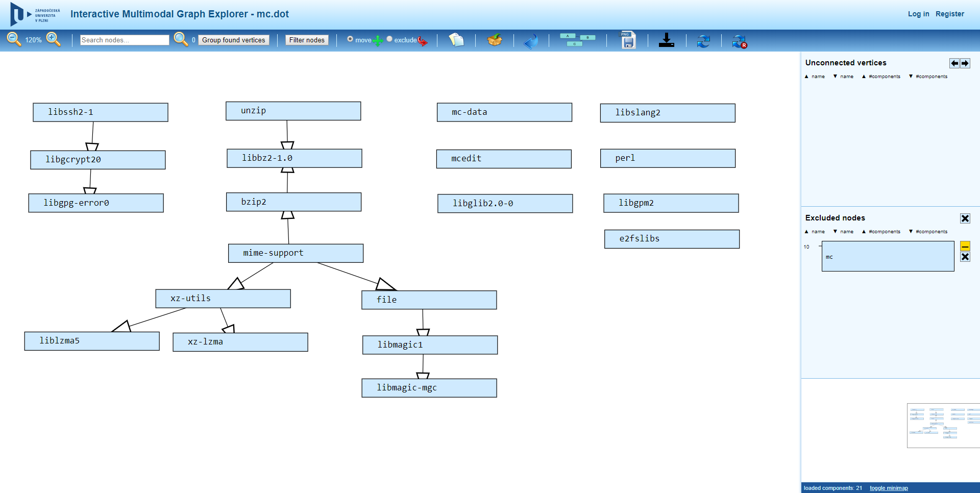The width and height of the screenshot is (980, 493).
Task: Click the toggle minimap link
Action: pos(889,488)
